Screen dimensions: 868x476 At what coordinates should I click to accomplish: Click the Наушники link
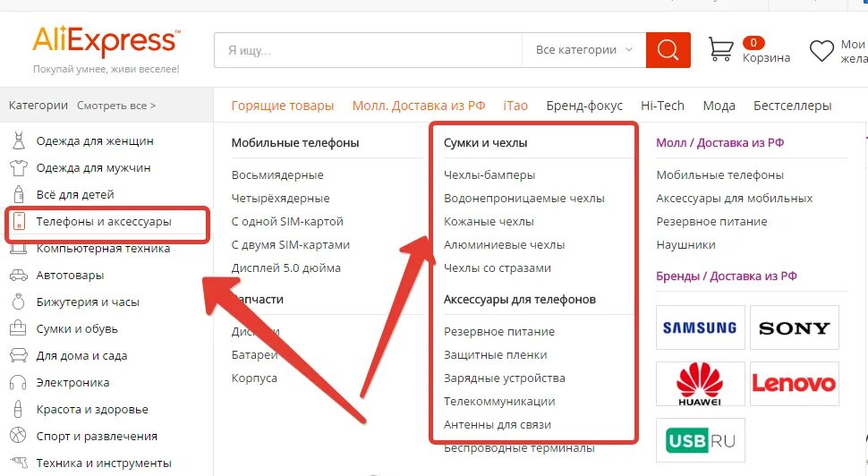(685, 244)
